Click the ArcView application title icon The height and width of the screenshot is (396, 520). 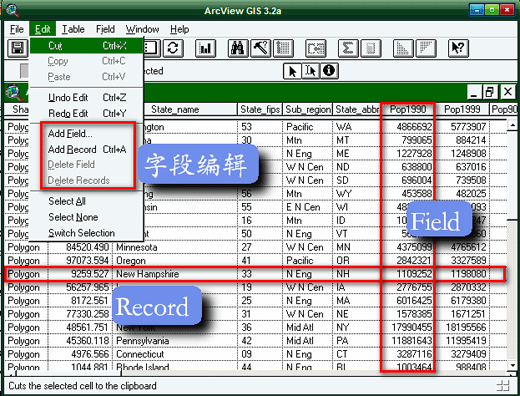click(12, 10)
